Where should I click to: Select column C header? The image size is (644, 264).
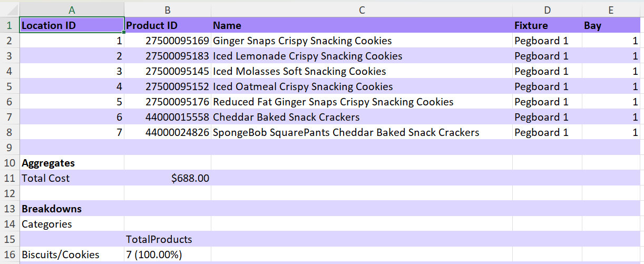(362, 9)
